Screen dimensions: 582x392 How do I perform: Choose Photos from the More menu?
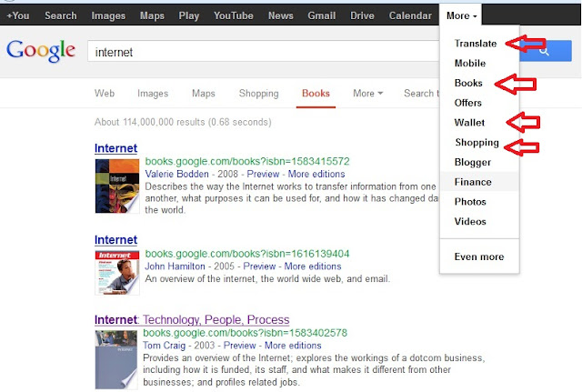pyautogui.click(x=470, y=202)
